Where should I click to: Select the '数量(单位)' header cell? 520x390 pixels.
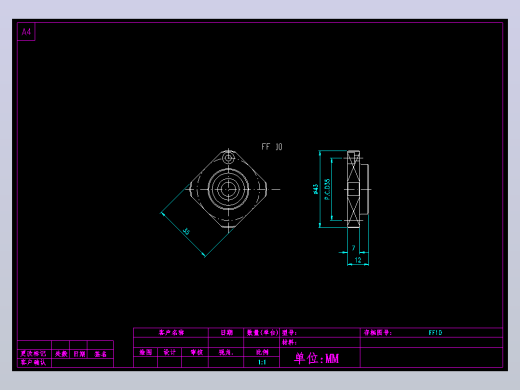tap(262, 332)
